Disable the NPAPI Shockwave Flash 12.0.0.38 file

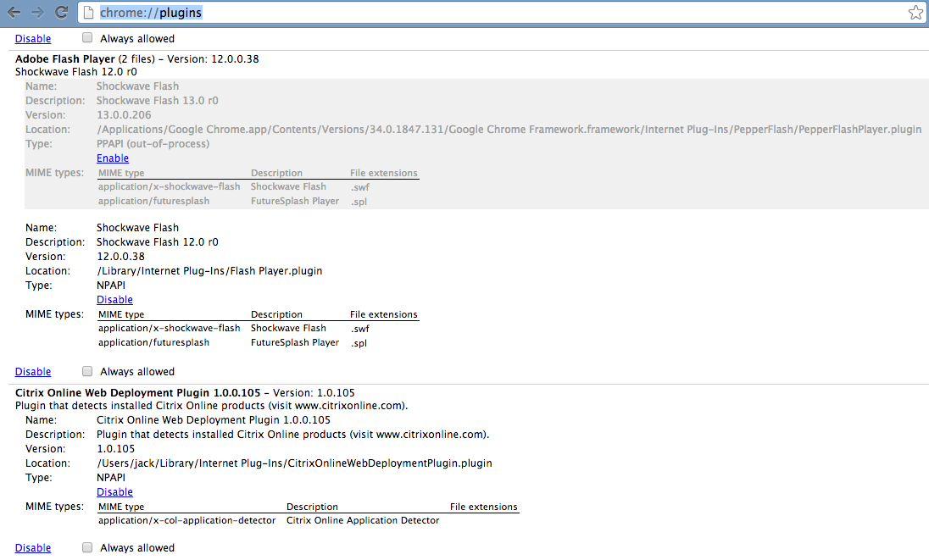(114, 300)
